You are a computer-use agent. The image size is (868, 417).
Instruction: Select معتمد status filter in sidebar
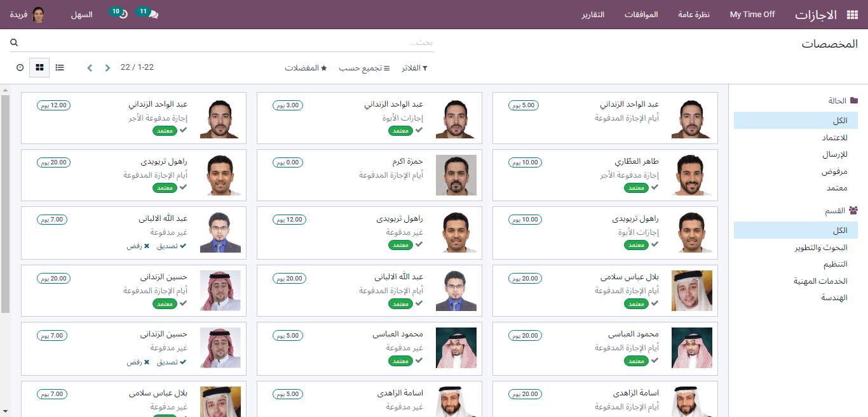click(837, 189)
